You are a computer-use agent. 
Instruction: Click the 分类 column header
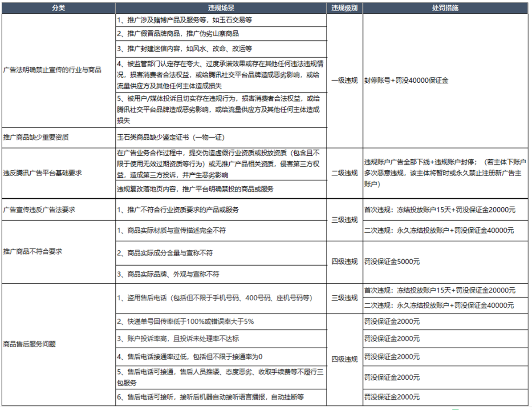[x=58, y=8]
